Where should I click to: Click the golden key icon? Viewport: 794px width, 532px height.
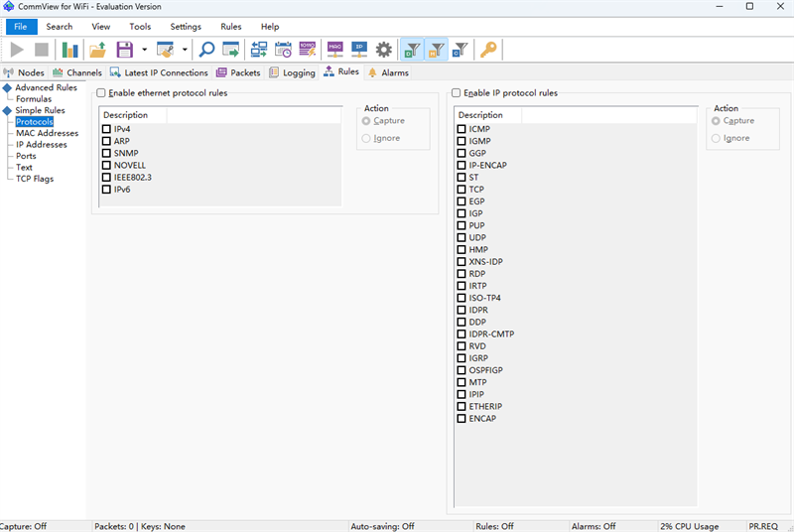488,50
